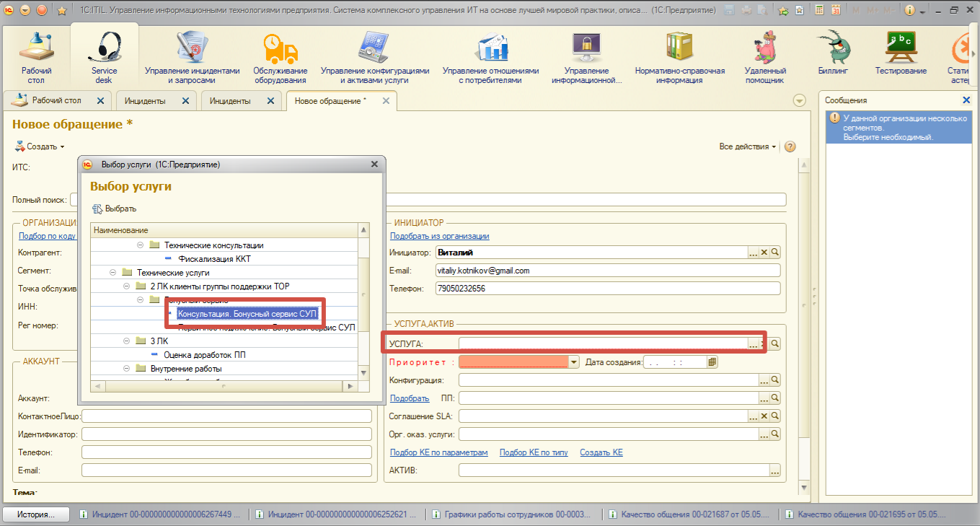
Task: Click magnifier icon next to Инициатор field
Action: click(x=775, y=253)
